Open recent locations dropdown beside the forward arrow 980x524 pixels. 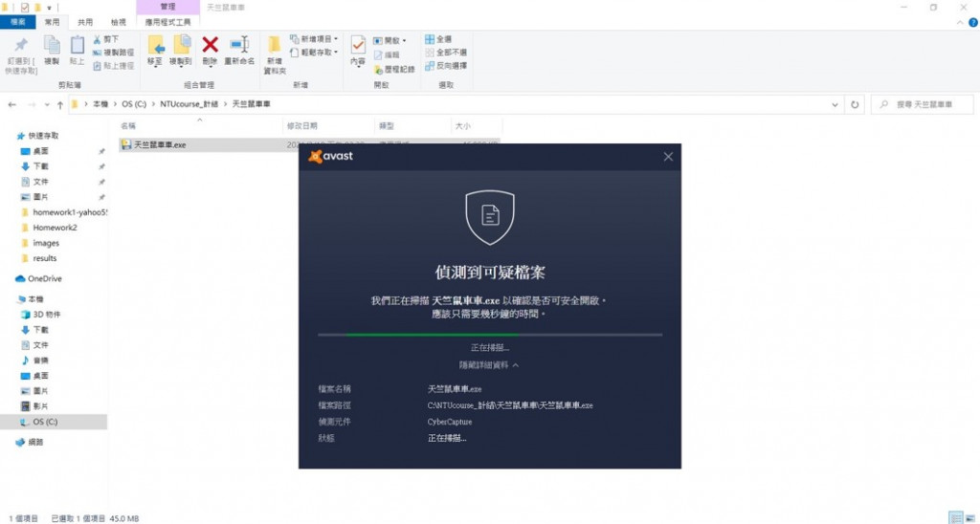tap(47, 105)
